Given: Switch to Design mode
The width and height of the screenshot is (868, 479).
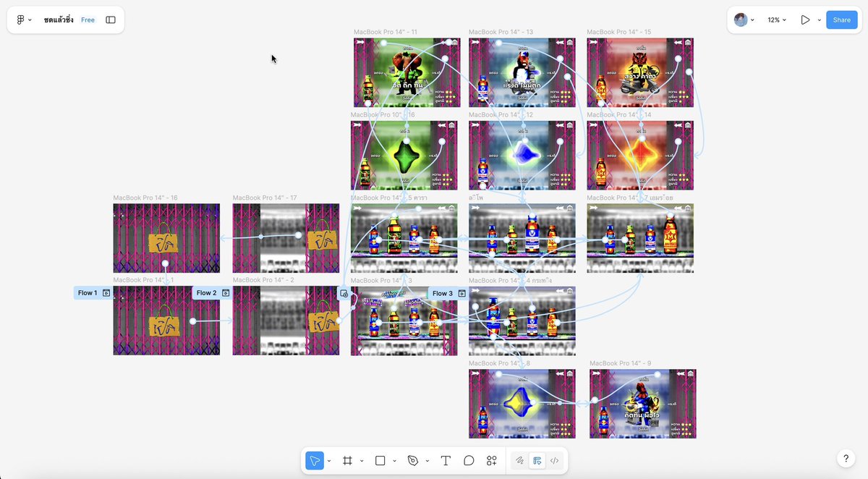Looking at the screenshot, I should click(537, 460).
